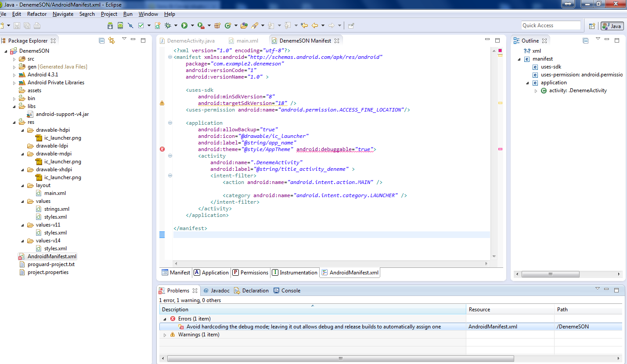
Task: Expand the Warnings group in Problems
Action: click(x=165, y=335)
